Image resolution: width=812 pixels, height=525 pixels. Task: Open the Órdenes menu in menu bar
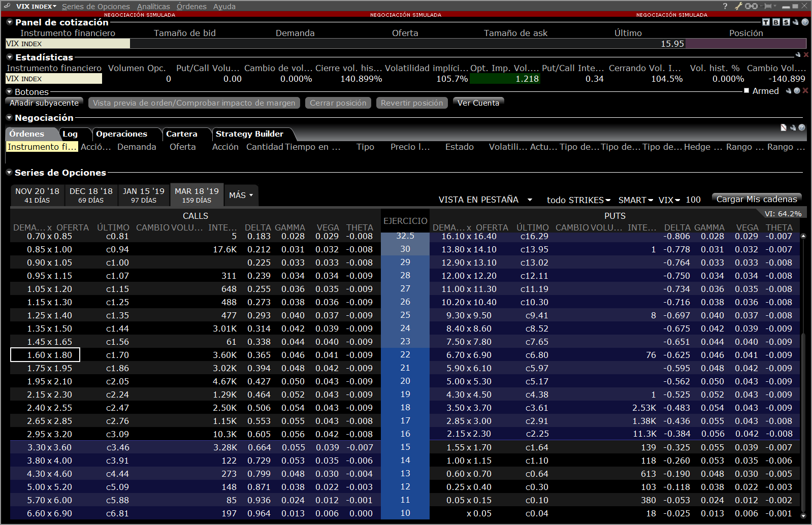pos(191,7)
